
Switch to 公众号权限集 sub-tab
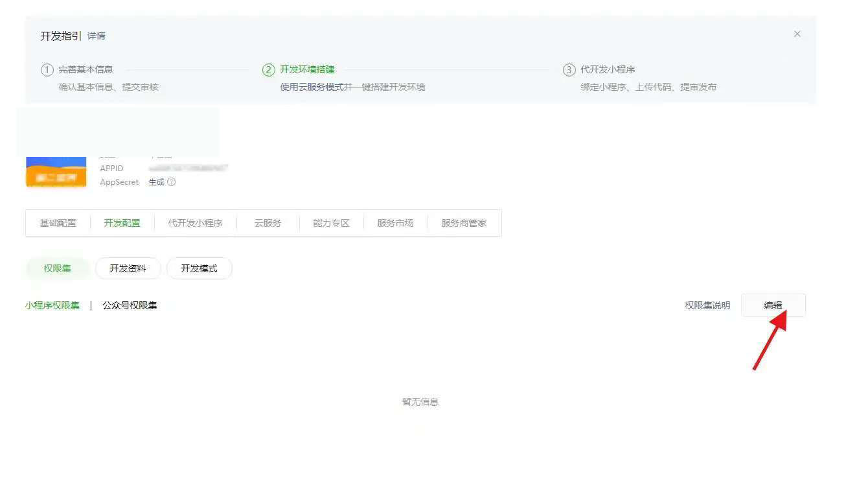click(130, 305)
